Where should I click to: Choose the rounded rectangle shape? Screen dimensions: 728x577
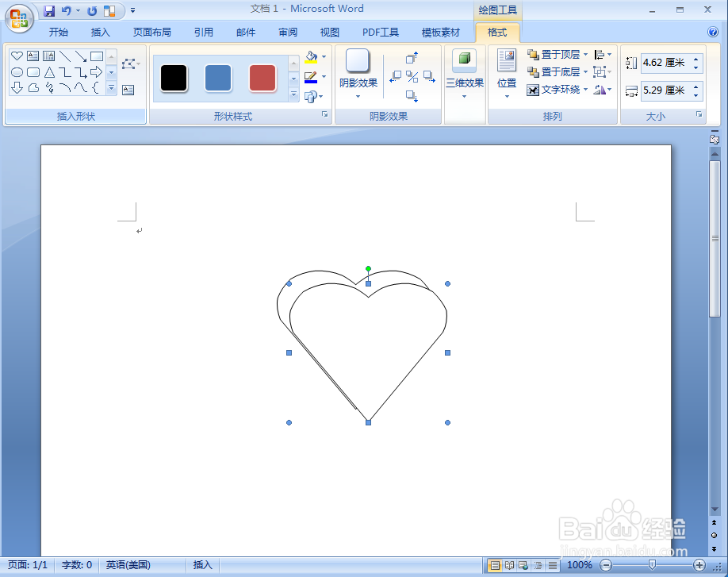[33, 72]
